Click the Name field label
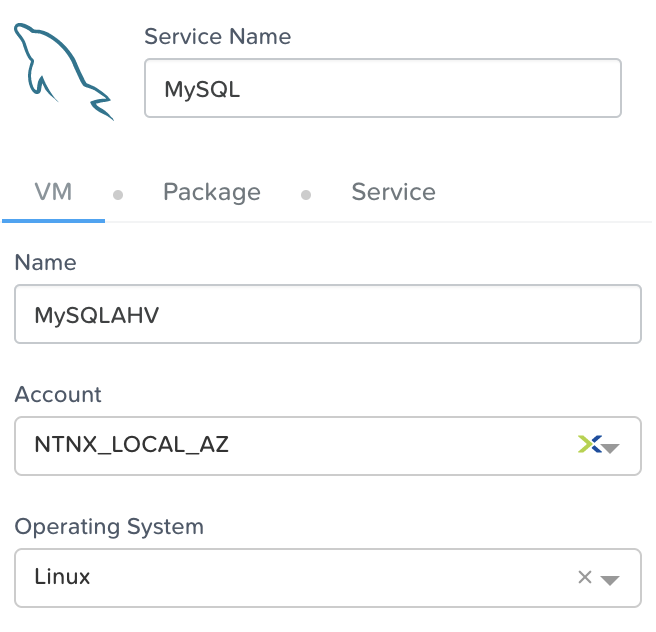The image size is (656, 632). pos(45,262)
